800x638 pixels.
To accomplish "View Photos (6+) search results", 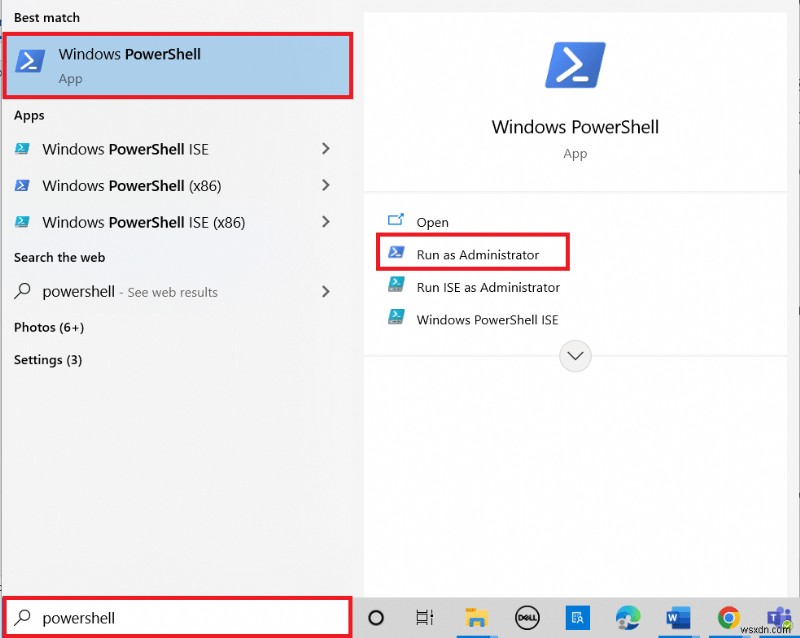I will [x=48, y=327].
